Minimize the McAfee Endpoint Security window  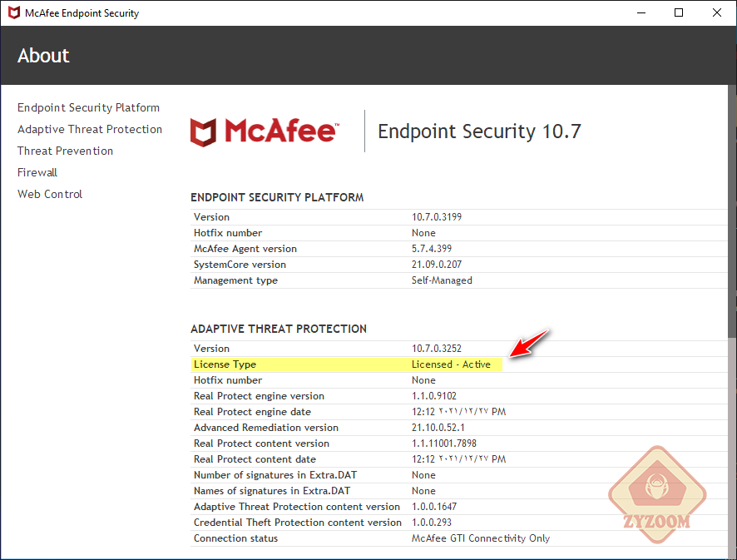641,12
